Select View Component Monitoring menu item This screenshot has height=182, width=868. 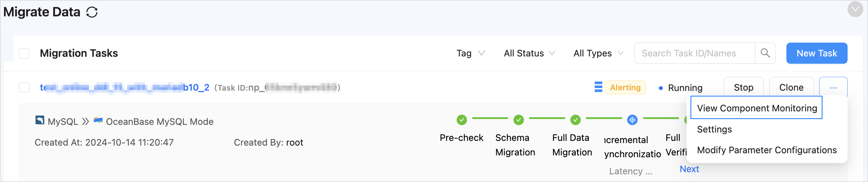tap(756, 108)
